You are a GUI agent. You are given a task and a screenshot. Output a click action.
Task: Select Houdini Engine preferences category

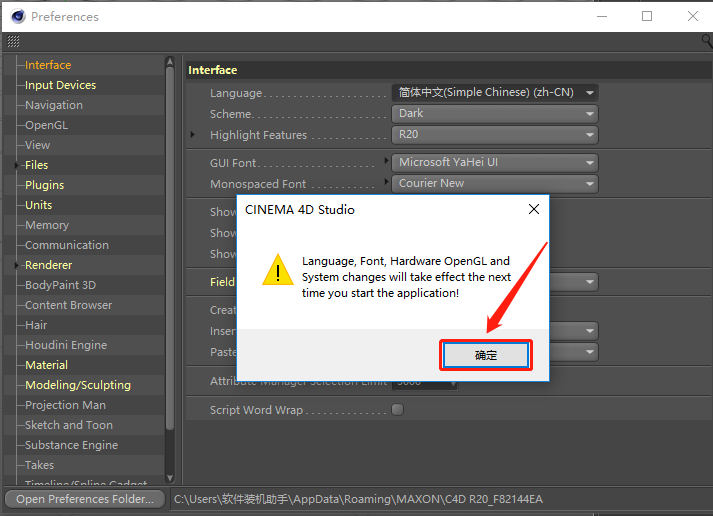click(x=66, y=345)
